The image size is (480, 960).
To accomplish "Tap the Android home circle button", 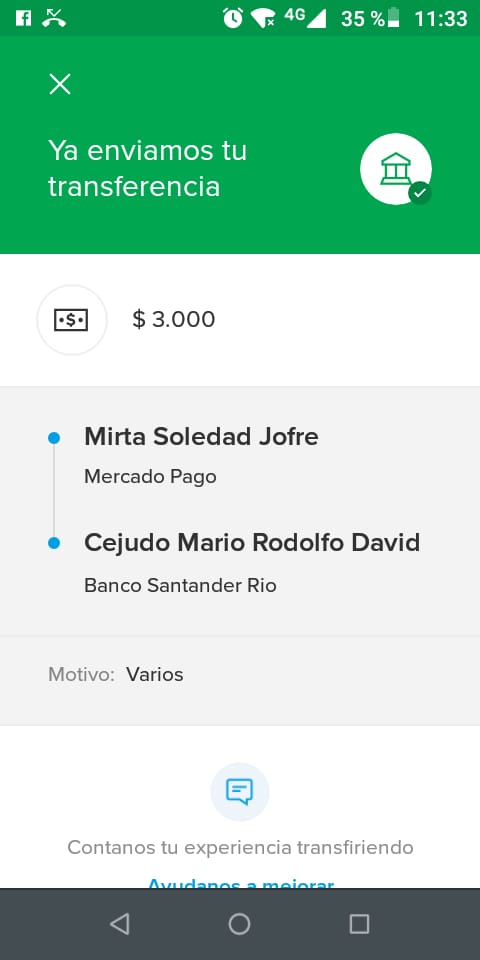I will pyautogui.click(x=239, y=924).
